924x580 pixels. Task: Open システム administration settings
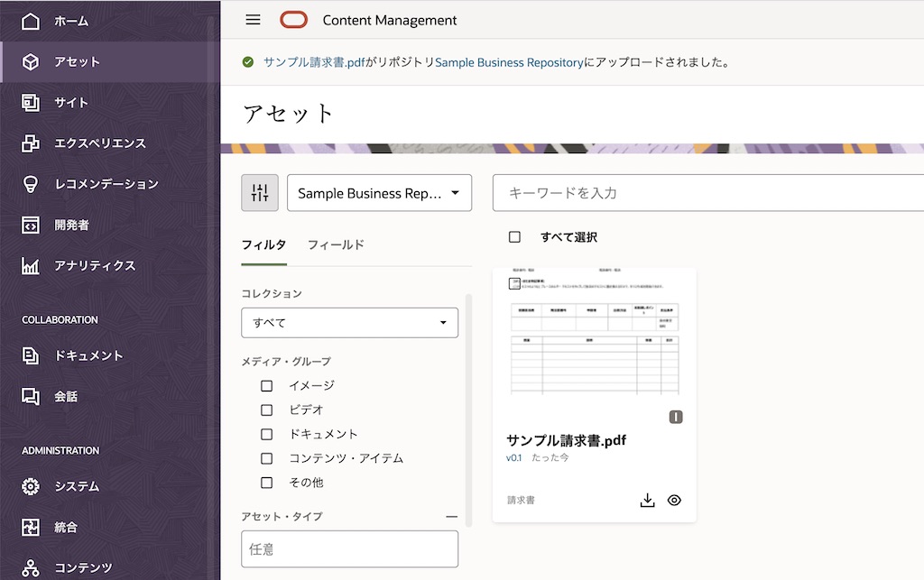click(x=76, y=486)
